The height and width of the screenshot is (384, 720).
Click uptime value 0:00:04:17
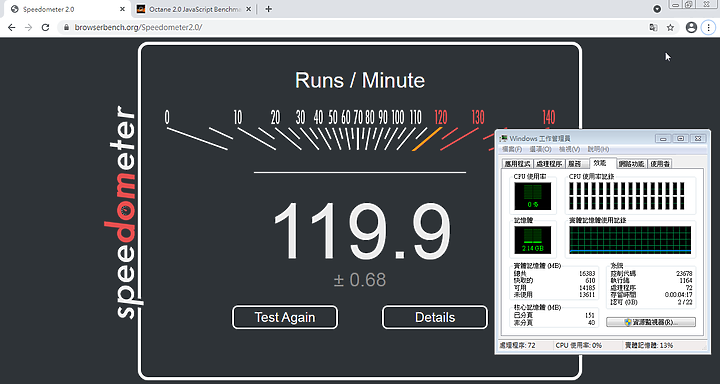click(x=679, y=294)
